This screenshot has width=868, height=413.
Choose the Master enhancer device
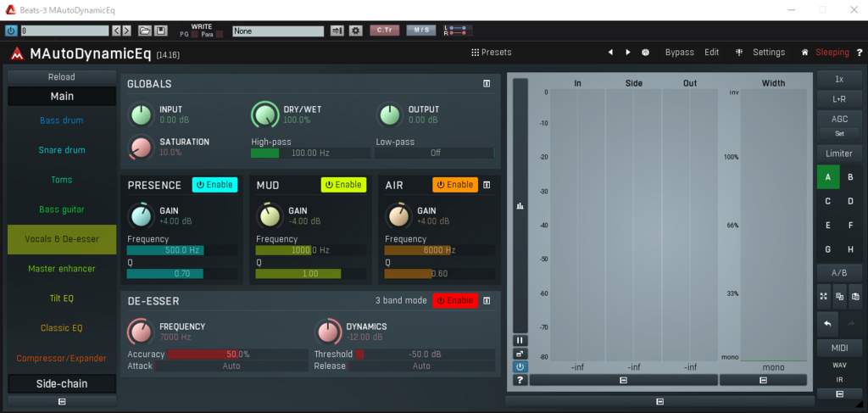[62, 269]
